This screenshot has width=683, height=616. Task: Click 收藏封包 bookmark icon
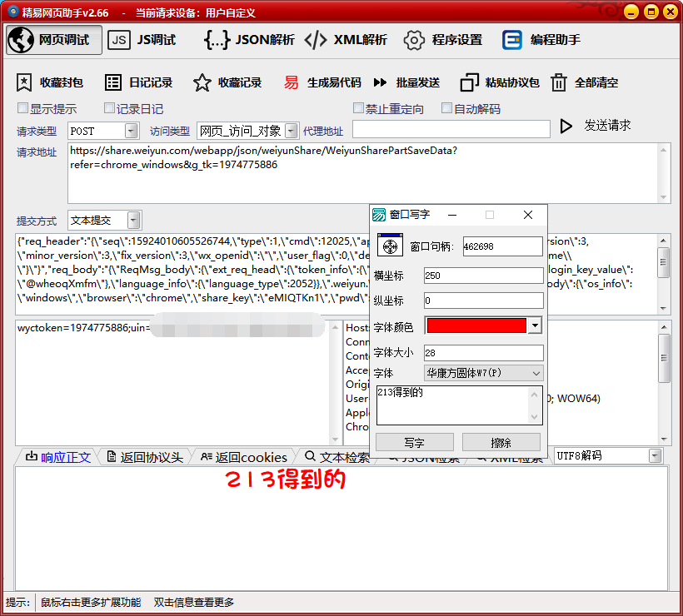coord(24,82)
